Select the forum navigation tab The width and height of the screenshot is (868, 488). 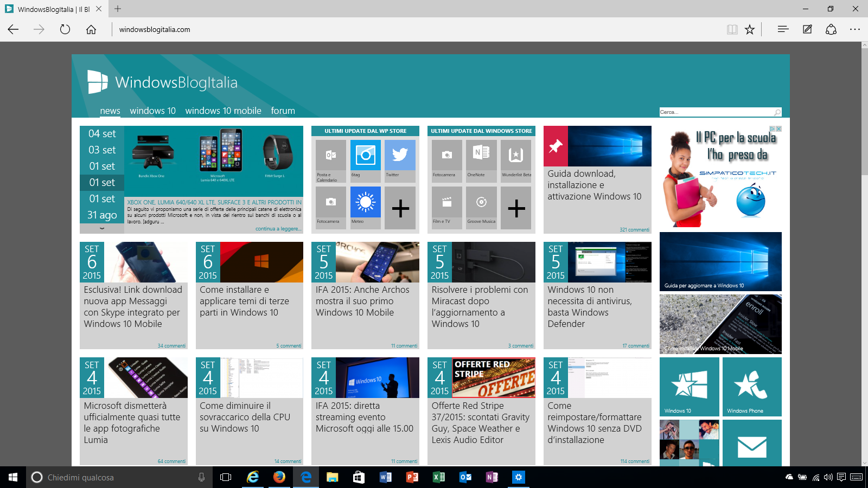coord(283,111)
